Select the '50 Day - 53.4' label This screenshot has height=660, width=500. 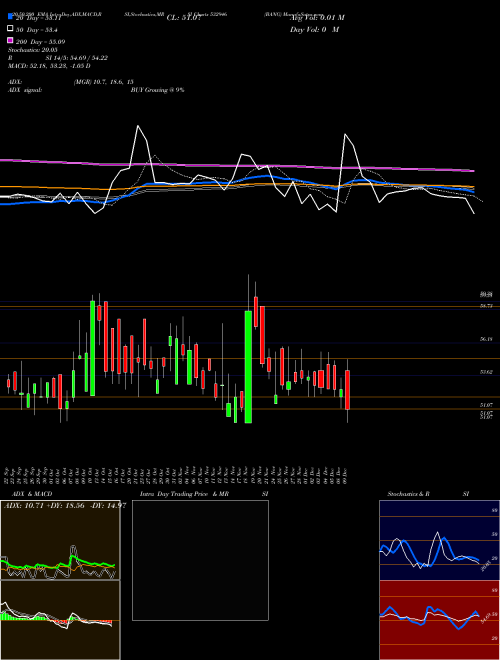pos(37,30)
